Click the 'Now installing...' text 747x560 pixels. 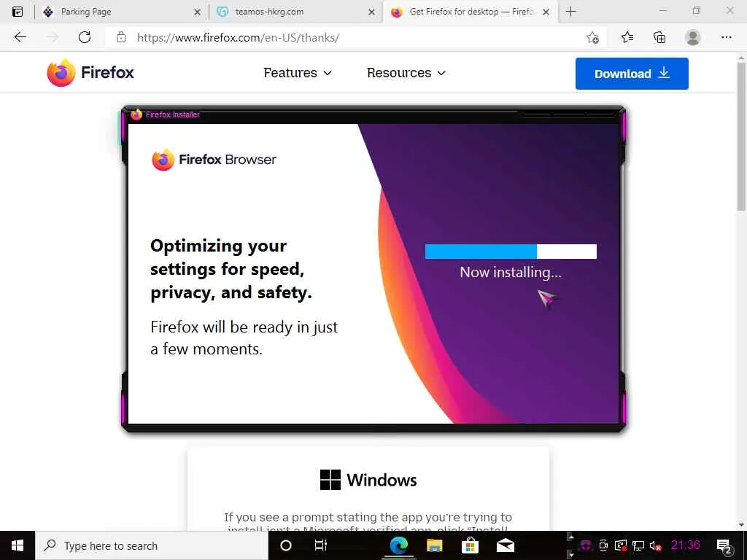[511, 272]
